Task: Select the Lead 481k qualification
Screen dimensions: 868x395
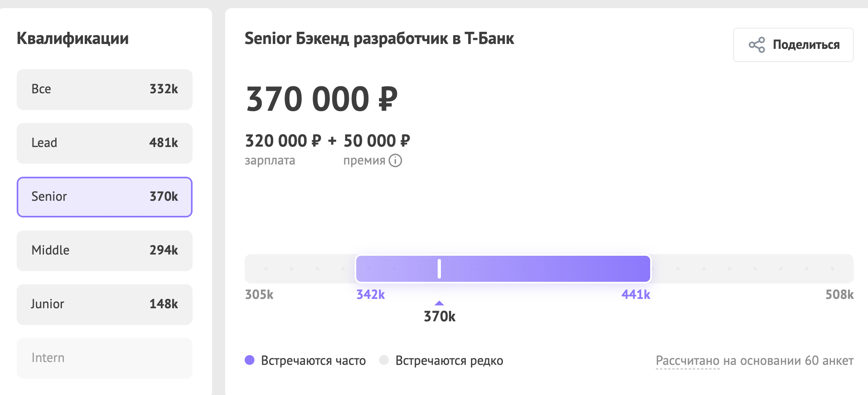Action: pyautogui.click(x=104, y=143)
